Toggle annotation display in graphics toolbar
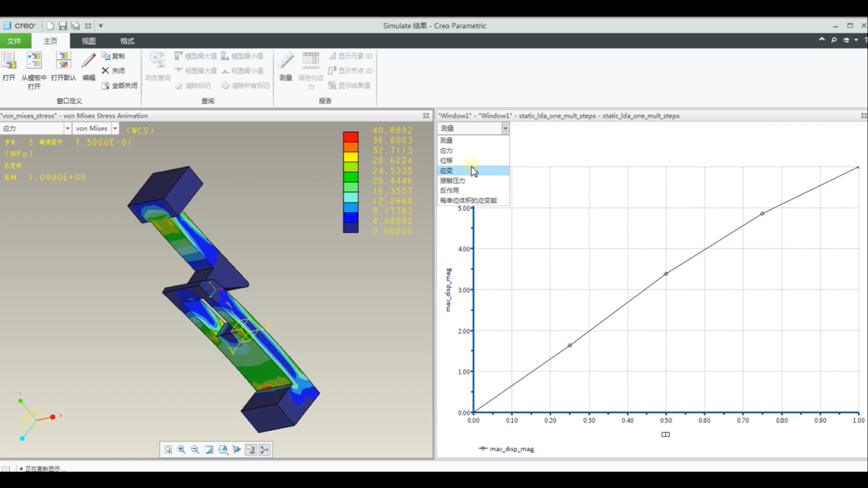 250,450
